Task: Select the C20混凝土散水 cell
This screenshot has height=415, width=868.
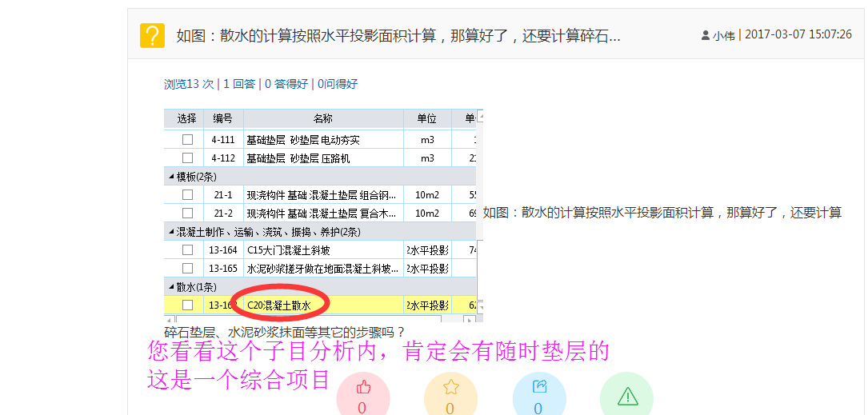Action: point(322,305)
